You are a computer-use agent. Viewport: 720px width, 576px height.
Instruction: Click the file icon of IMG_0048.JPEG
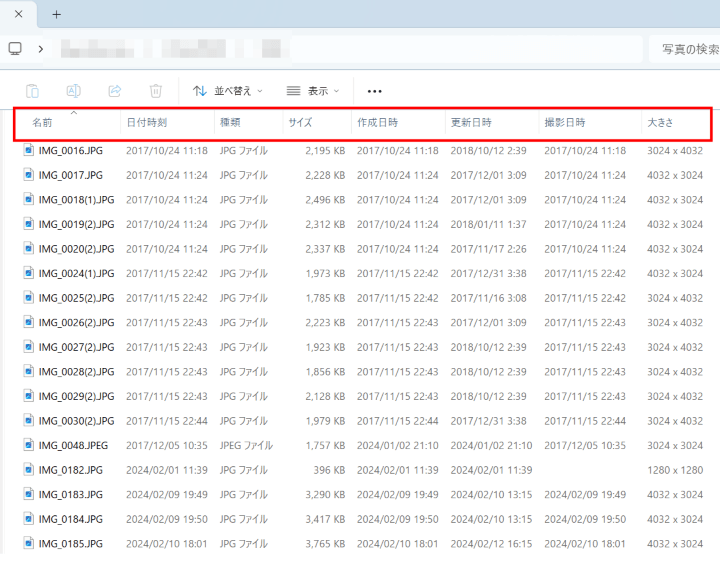[x=29, y=445]
